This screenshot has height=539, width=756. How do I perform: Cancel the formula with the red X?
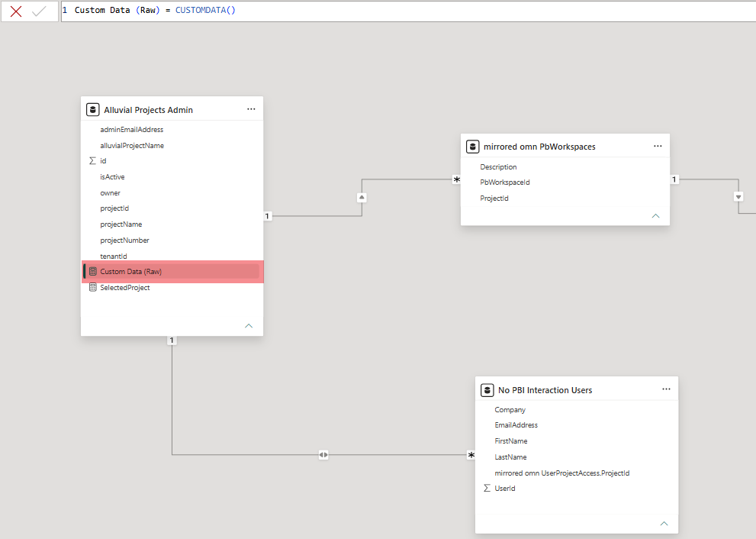pyautogui.click(x=16, y=11)
